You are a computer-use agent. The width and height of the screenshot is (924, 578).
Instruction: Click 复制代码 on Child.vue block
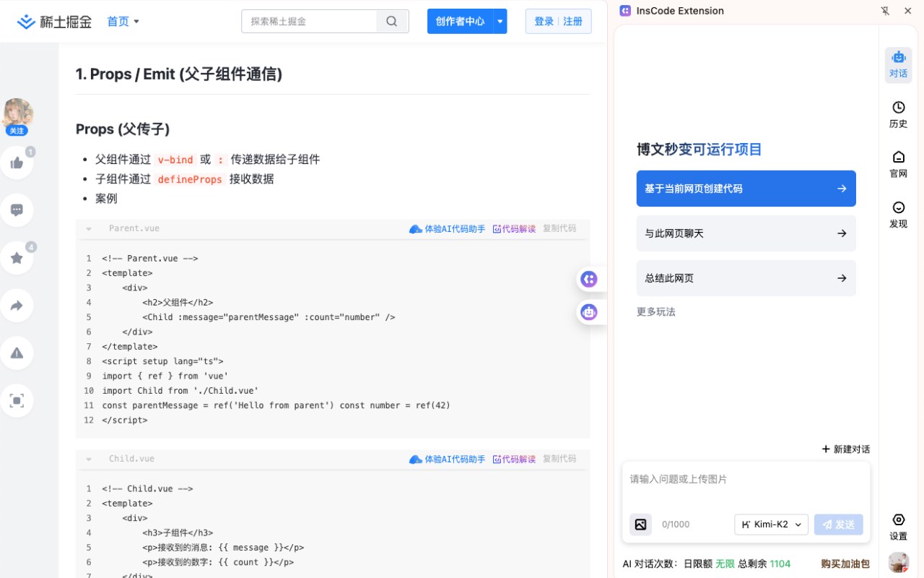pos(559,459)
